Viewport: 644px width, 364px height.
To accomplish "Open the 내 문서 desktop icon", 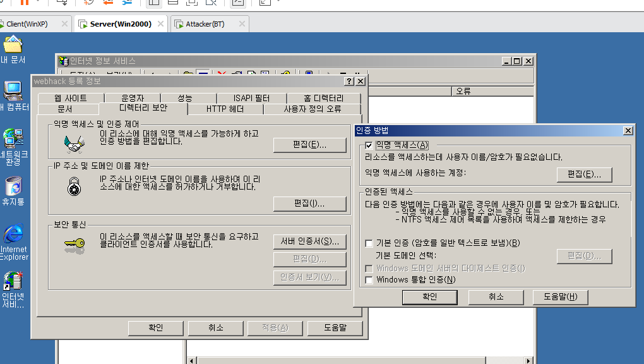I will pyautogui.click(x=13, y=50).
